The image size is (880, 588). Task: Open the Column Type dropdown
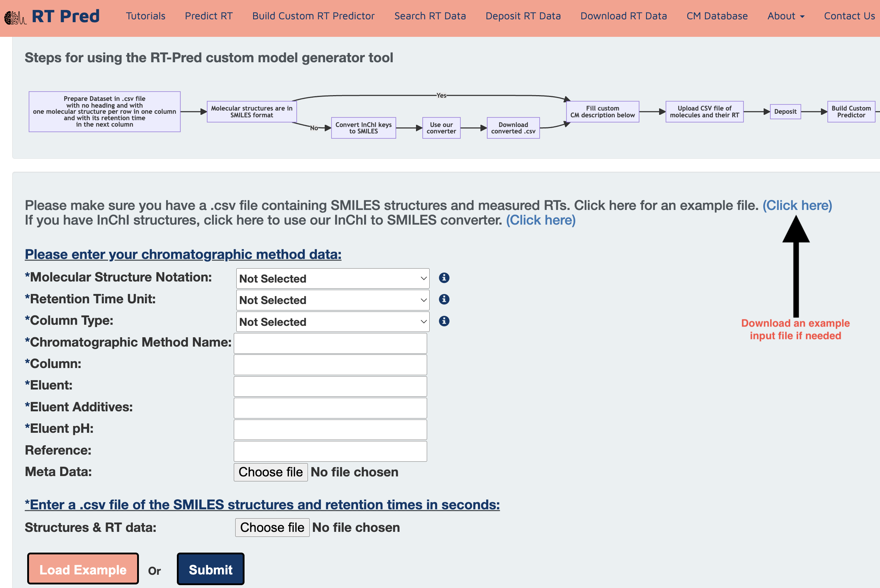tap(333, 322)
